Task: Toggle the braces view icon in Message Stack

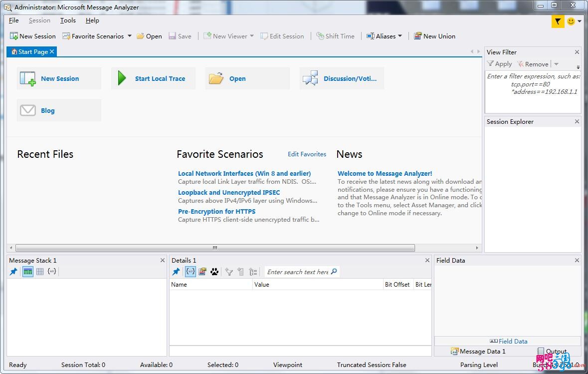Action: coord(52,272)
